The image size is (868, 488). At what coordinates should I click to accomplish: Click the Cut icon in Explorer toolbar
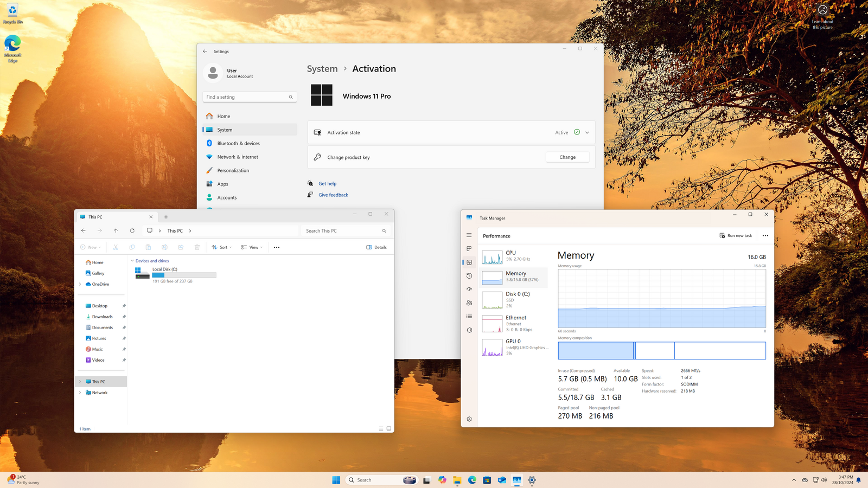tap(116, 247)
